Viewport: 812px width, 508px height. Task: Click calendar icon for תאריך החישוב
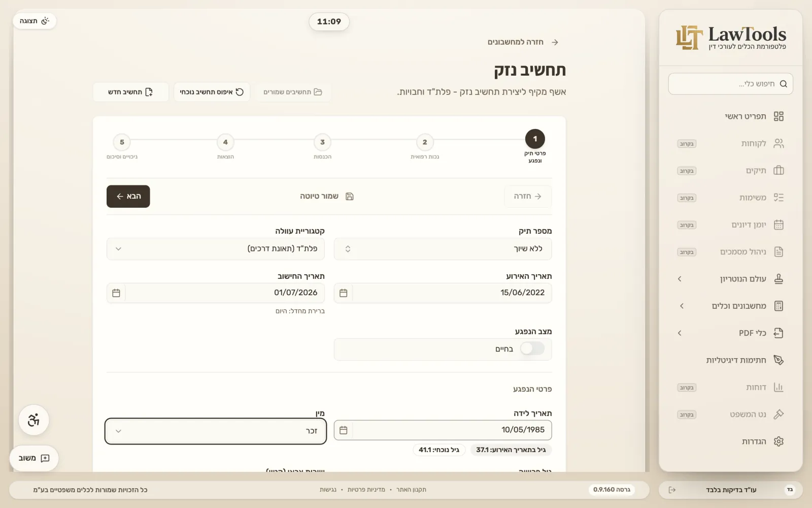tap(116, 293)
